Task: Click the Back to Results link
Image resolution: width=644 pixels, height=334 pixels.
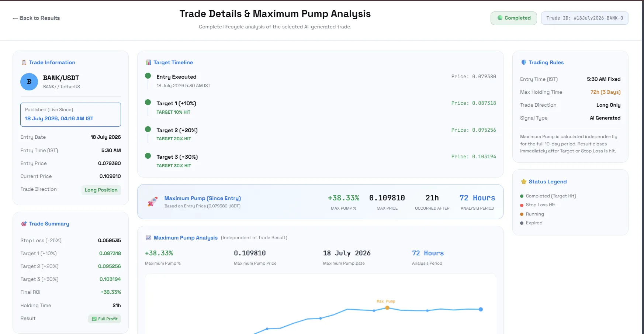Action: pyautogui.click(x=36, y=18)
